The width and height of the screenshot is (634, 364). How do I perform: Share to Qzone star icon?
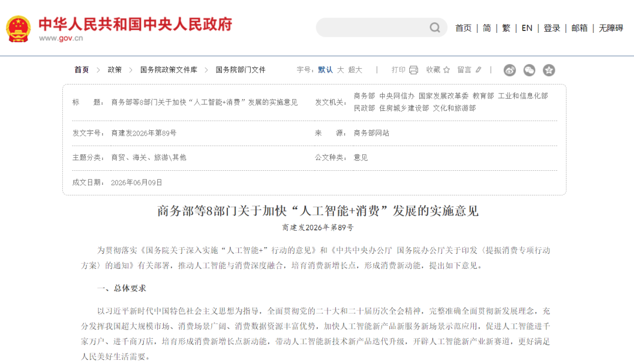[x=549, y=70]
